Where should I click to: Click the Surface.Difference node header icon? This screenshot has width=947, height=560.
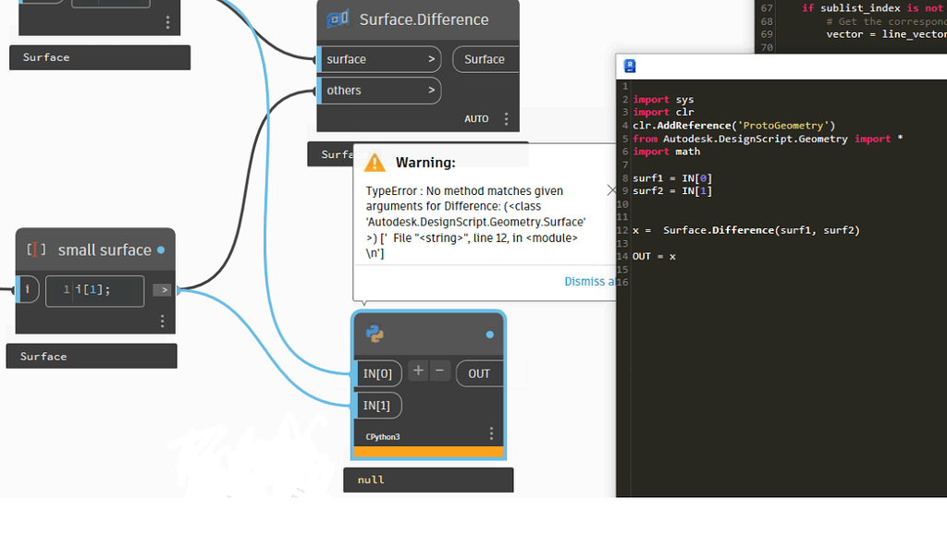click(338, 18)
